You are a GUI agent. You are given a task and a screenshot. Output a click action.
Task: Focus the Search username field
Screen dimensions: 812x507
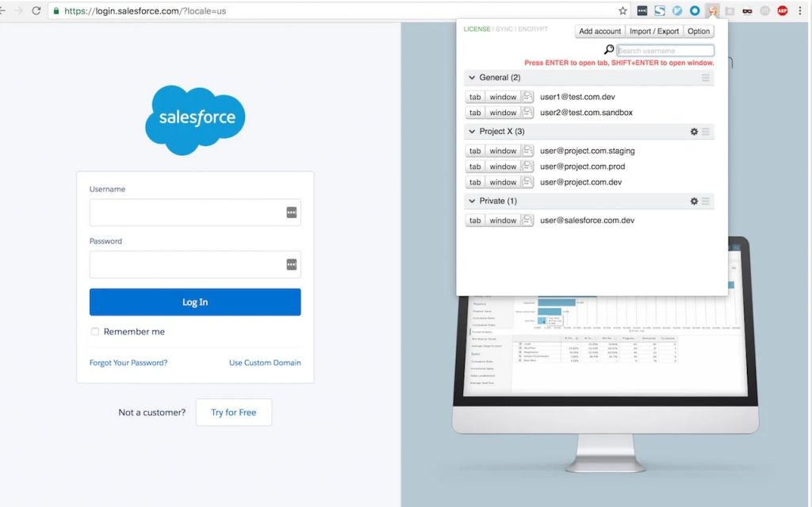coord(665,51)
